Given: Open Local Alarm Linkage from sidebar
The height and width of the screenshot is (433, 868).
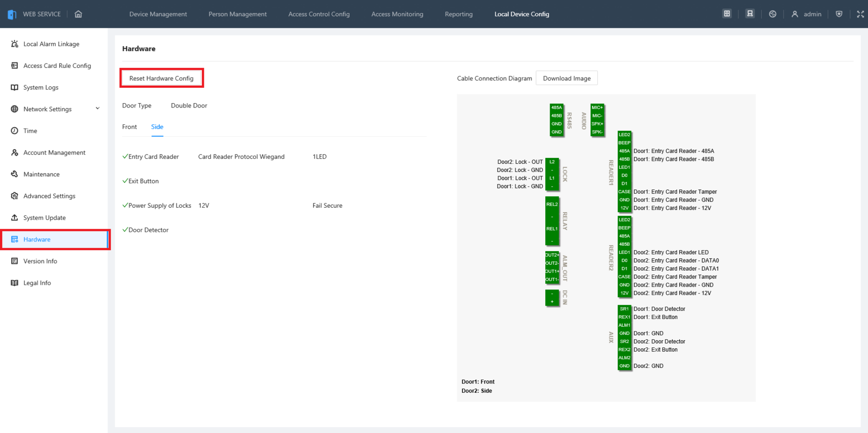Looking at the screenshot, I should point(51,44).
